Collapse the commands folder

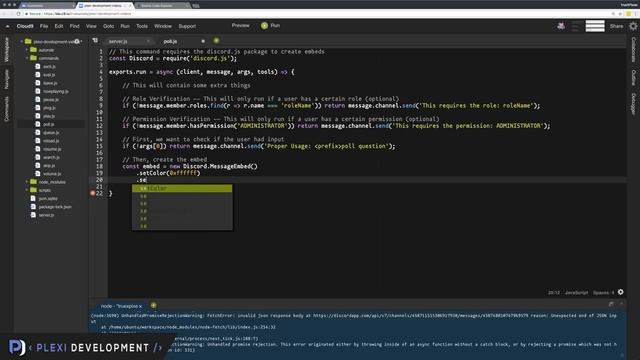27,58
